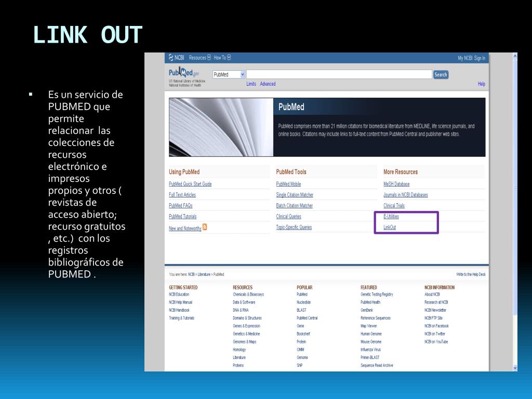Viewport: 532px width, 399px height.
Task: Open Genomes & Maps footer link
Action: (244, 342)
